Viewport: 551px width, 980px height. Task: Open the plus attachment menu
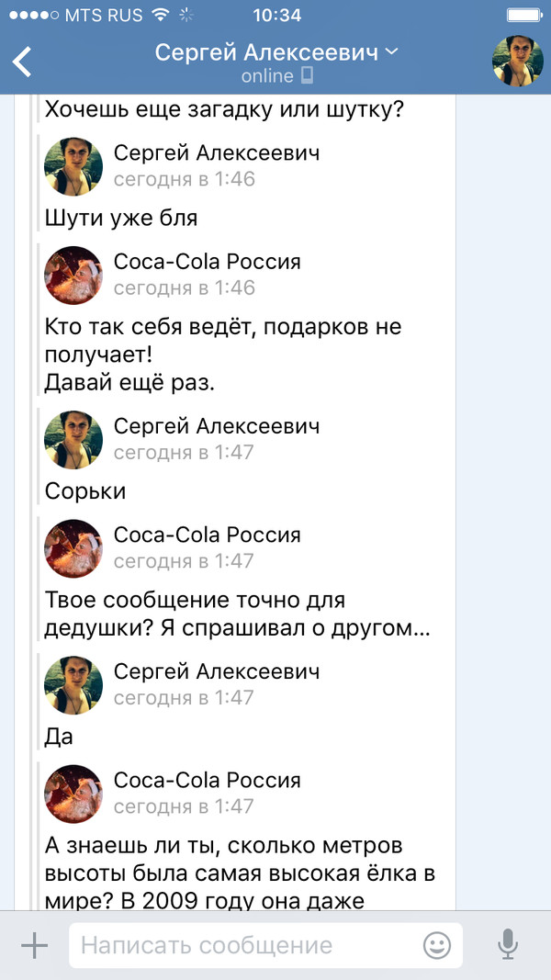coord(34,945)
